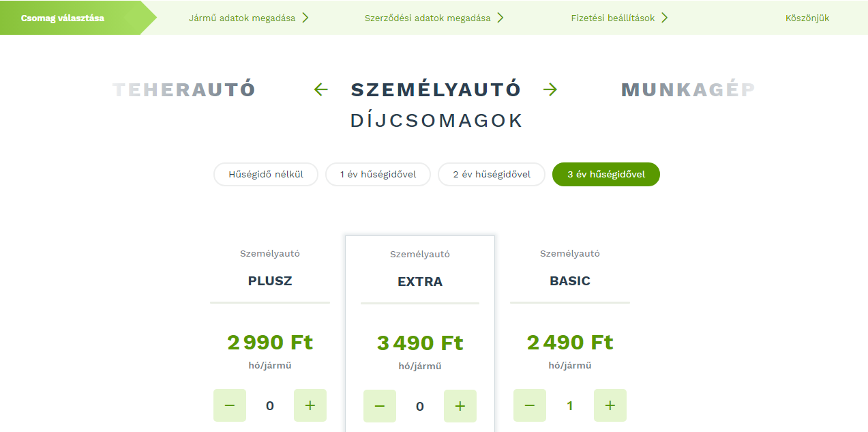
Task: Decrease PLUSZ package quantity with minus
Action: 230,405
